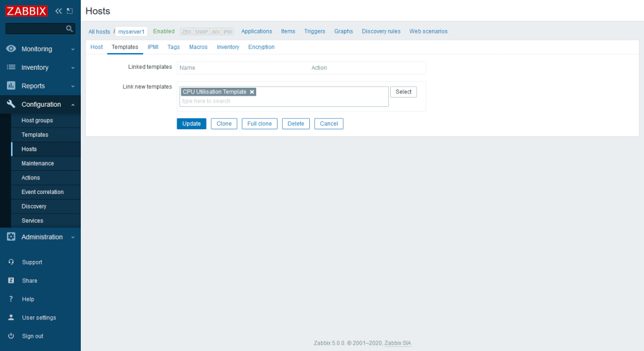Image resolution: width=644 pixels, height=351 pixels.
Task: Select the Templates tab in host form
Action: 125,47
